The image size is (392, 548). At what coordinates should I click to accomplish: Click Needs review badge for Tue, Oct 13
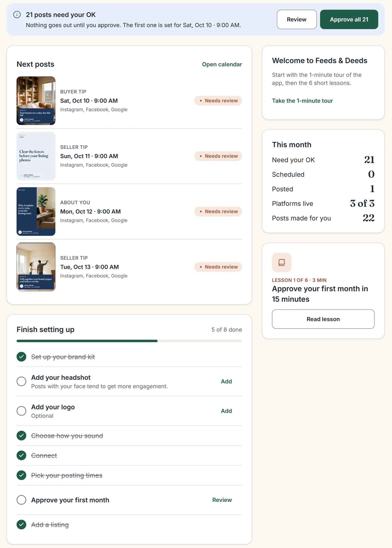(218, 267)
